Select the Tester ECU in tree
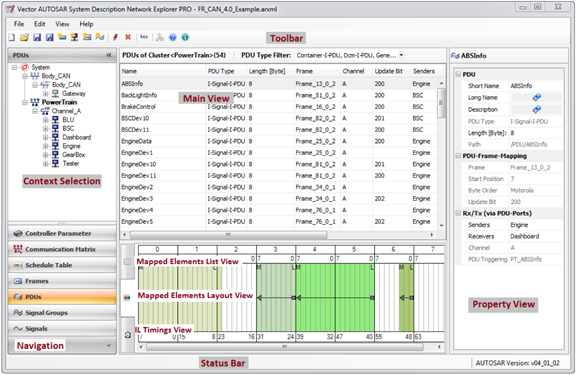Viewport: 576px width, 375px height. [71, 163]
